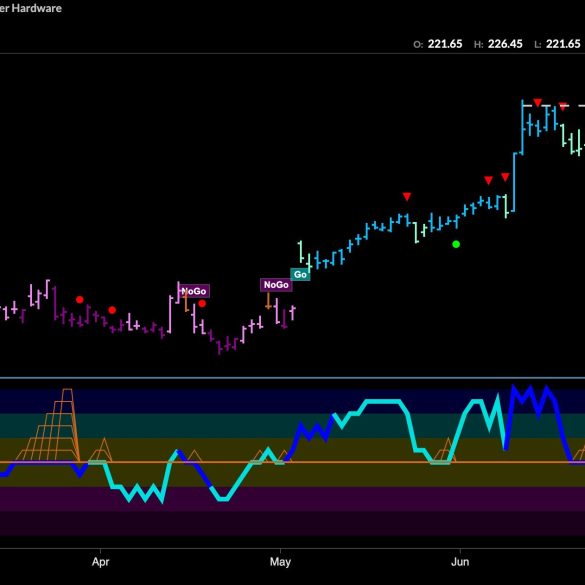Click the Jun date axis label
585x585 pixels.
click(x=460, y=561)
